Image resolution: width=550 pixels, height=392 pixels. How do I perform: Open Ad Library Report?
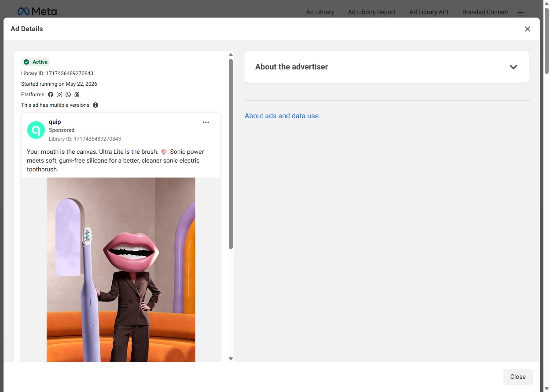[372, 12]
